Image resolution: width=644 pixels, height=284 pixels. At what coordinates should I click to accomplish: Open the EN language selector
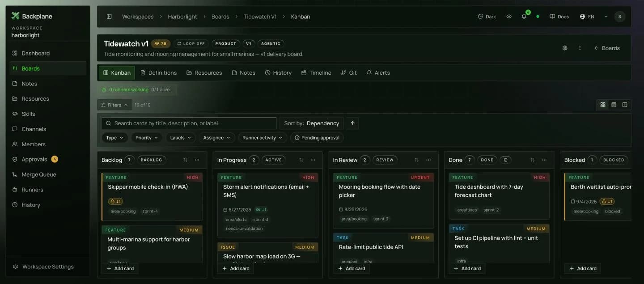pos(587,17)
